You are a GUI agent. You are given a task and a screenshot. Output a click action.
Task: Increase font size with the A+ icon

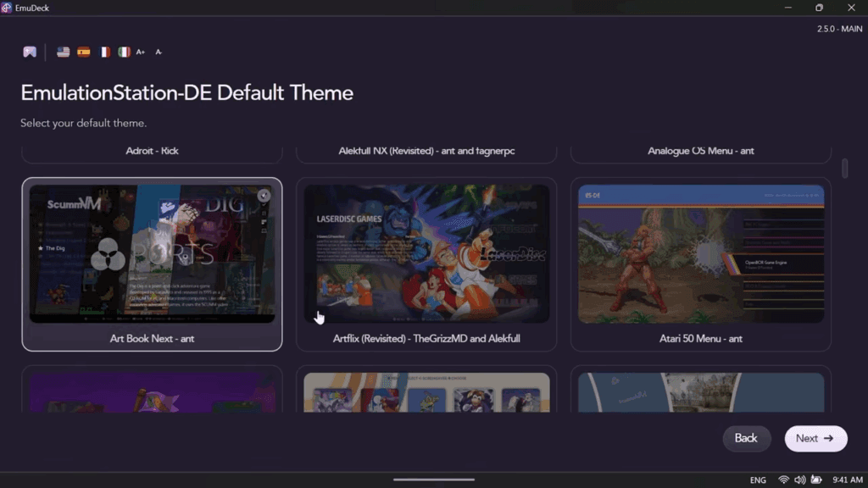(x=141, y=52)
